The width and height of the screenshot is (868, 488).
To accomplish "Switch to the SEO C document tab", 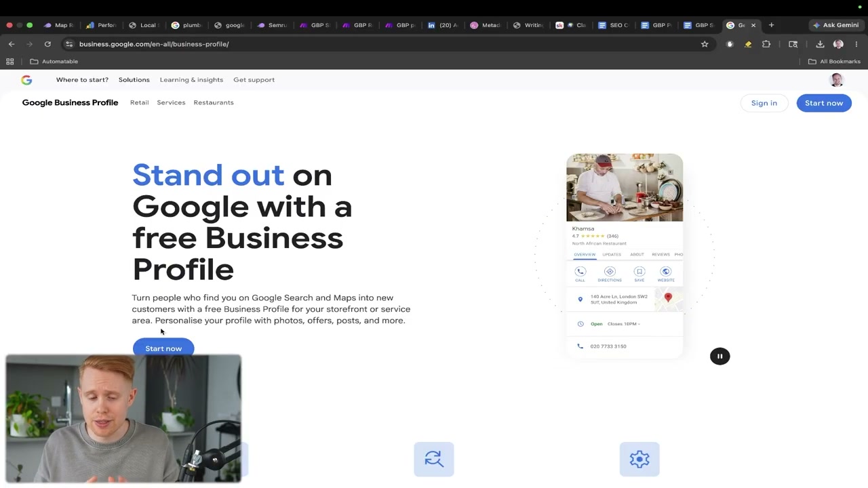I will [x=614, y=25].
